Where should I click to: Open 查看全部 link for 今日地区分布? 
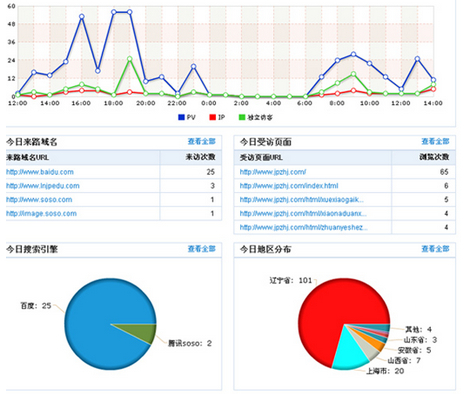point(435,249)
